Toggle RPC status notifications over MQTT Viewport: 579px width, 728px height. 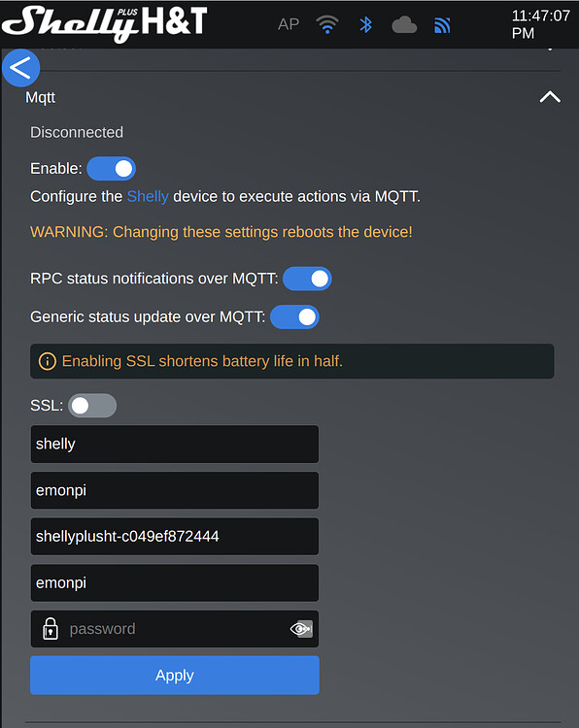pyautogui.click(x=307, y=279)
